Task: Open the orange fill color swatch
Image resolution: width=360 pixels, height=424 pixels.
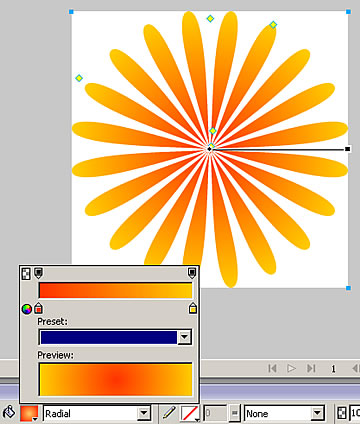Action: (29, 413)
